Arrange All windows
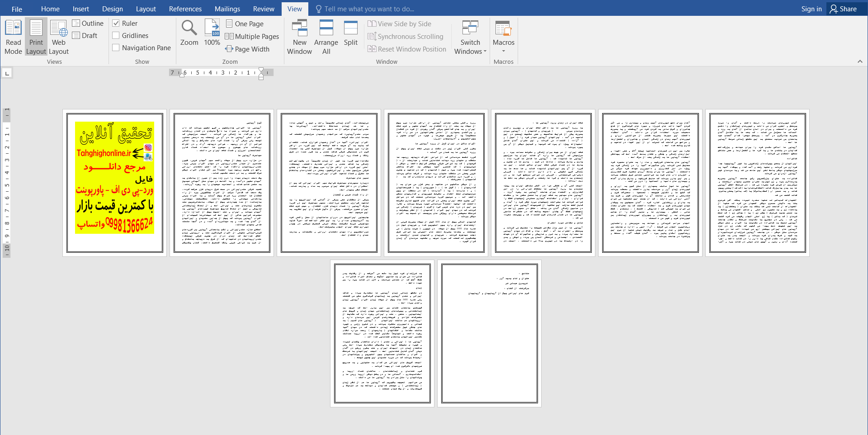 tap(326, 37)
